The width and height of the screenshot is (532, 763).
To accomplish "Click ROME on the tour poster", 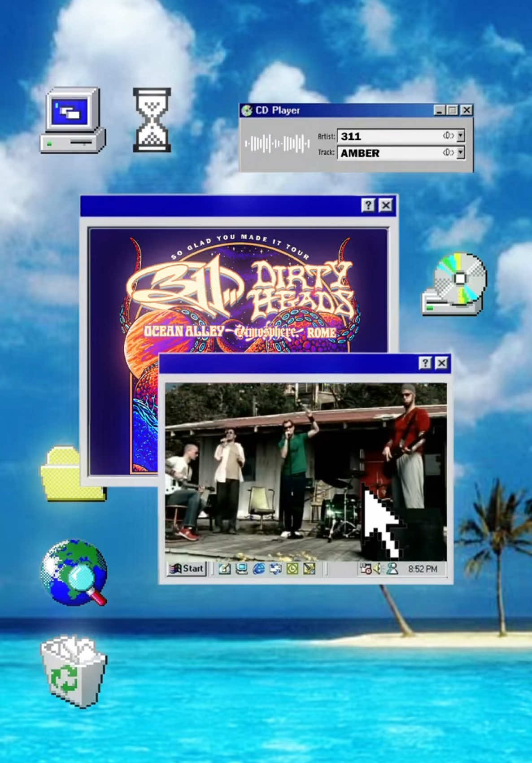I will tap(321, 332).
